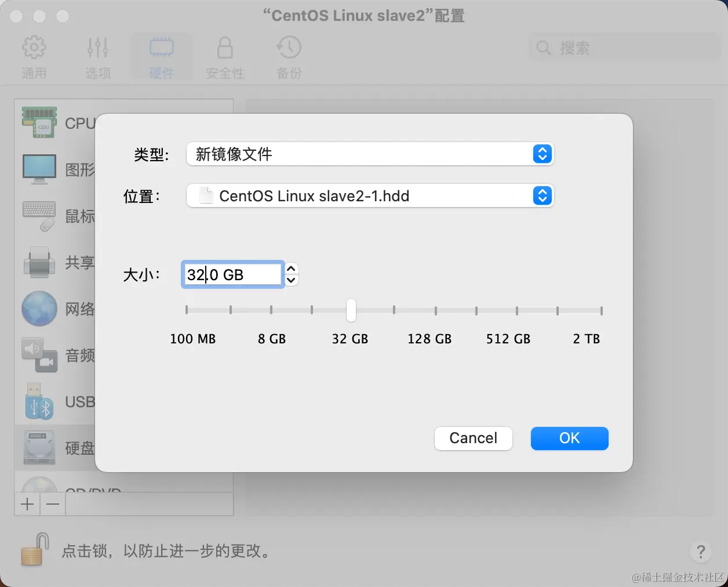Image resolution: width=728 pixels, height=587 pixels.
Task: Open the 备份 (Backup) tab
Action: coord(289,57)
